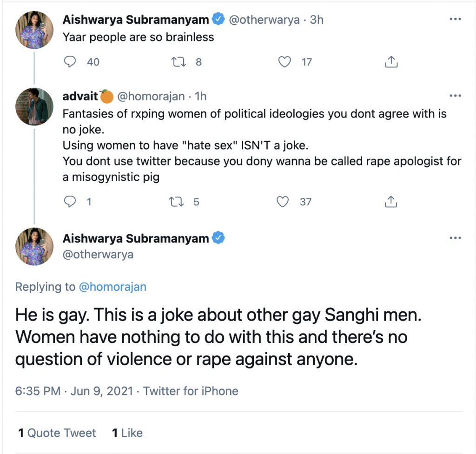Viewport: 476px width, 454px height.
Task: Open @otherwarya handle in first tweet header
Action: 264,20
